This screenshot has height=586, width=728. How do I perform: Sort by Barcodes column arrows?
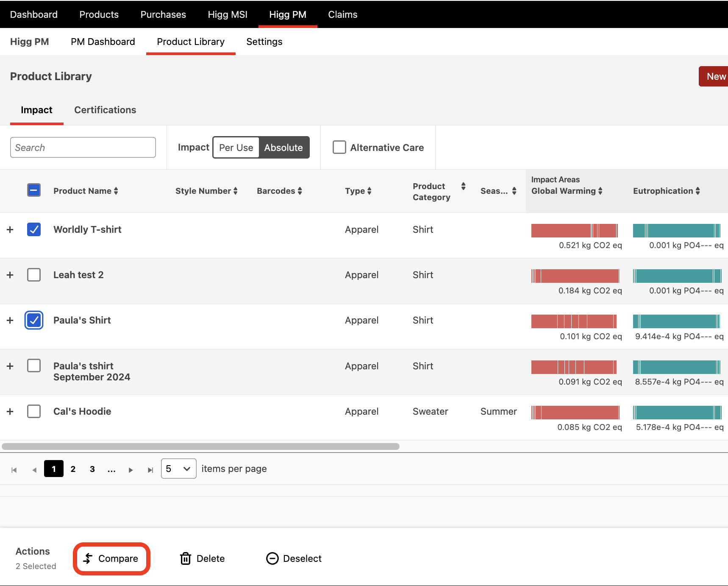300,191
